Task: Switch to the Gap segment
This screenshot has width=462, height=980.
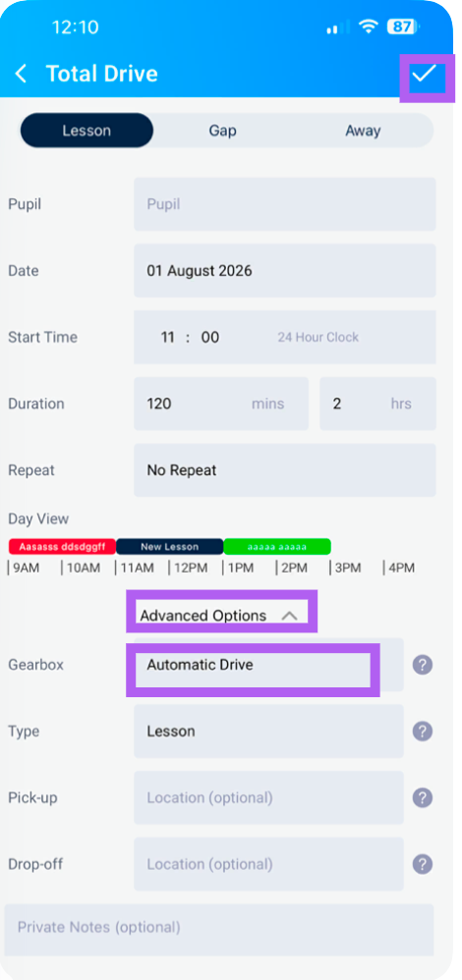Action: coord(222,130)
